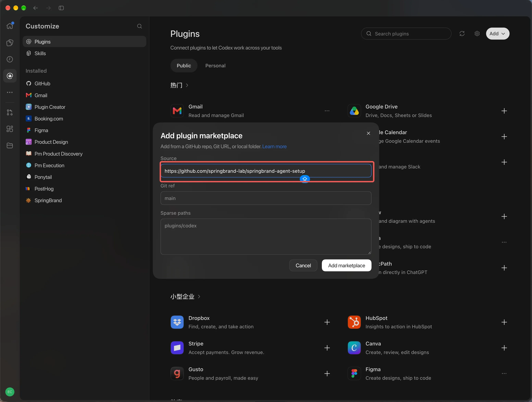Expand the 小型企业 category chevron
Viewport: 532px width, 402px height.
click(x=199, y=297)
